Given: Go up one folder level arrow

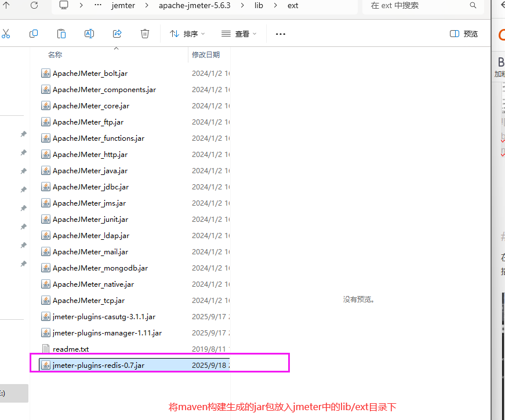Looking at the screenshot, I should point(6,5).
